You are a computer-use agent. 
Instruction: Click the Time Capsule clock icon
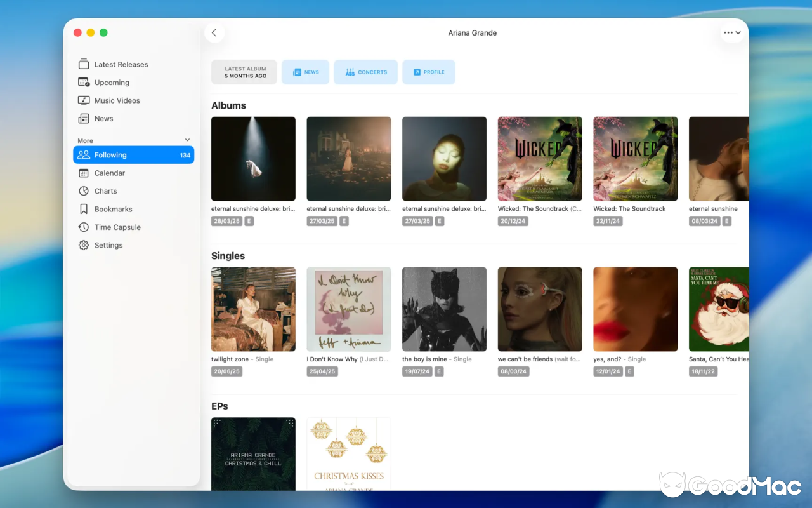tap(84, 227)
